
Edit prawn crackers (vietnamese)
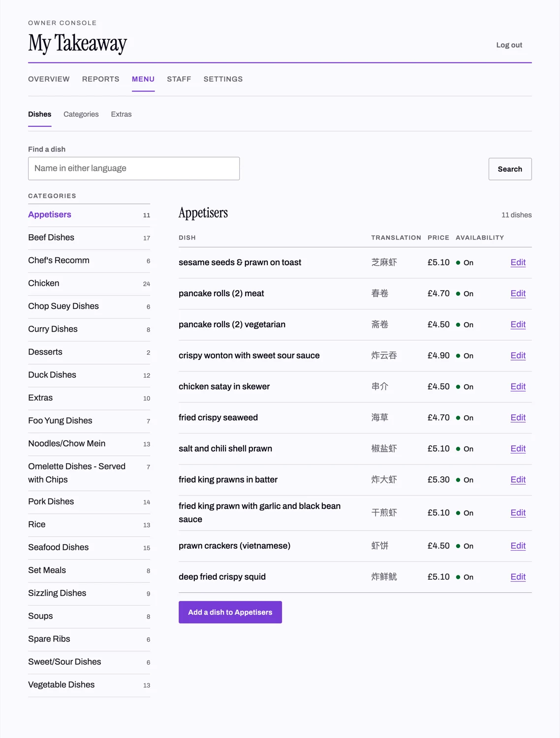point(518,546)
